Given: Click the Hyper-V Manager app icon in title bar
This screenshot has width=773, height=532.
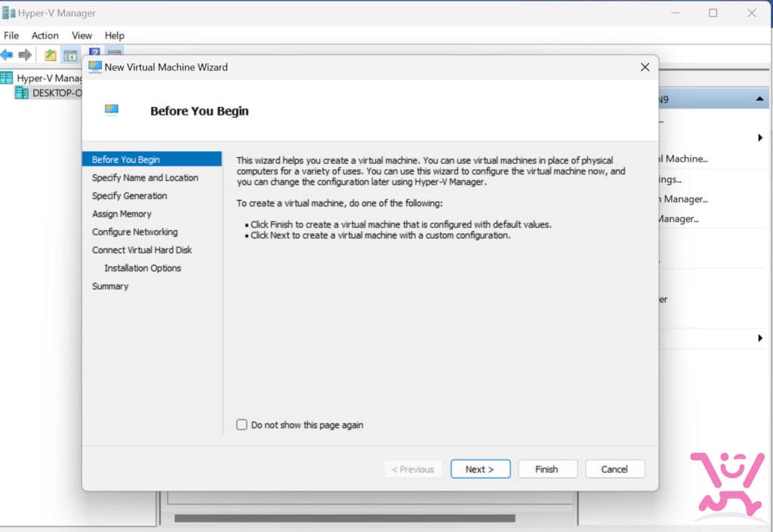Looking at the screenshot, I should [x=8, y=13].
